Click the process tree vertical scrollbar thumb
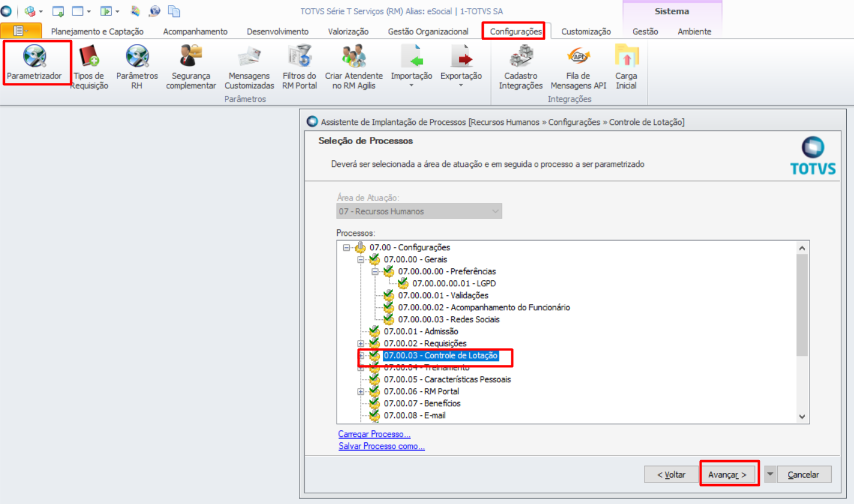 click(802, 305)
